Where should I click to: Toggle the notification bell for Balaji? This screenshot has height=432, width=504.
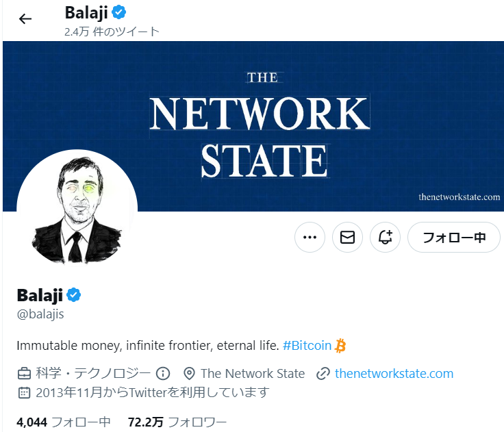click(385, 238)
